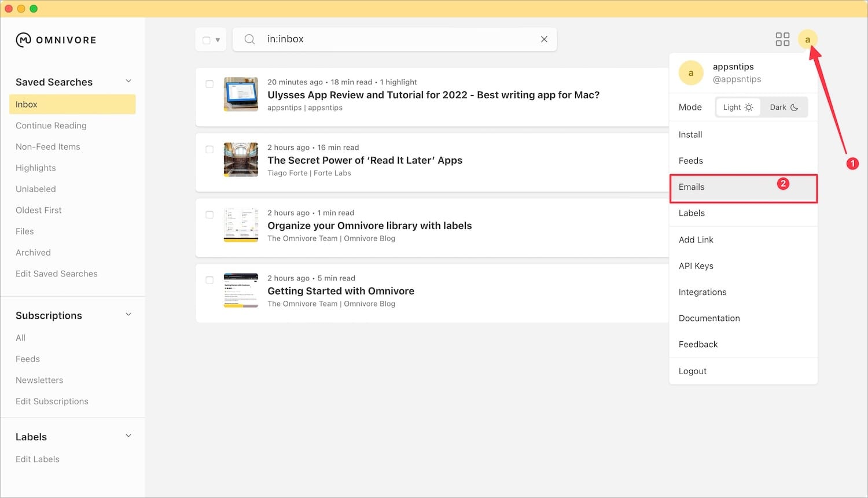
Task: Open the bulk select dropdown arrow
Action: pyautogui.click(x=218, y=40)
